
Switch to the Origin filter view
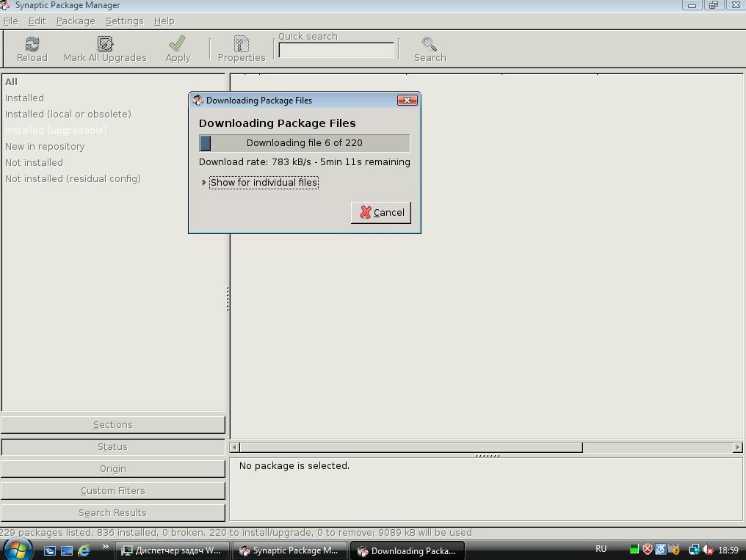[113, 469]
